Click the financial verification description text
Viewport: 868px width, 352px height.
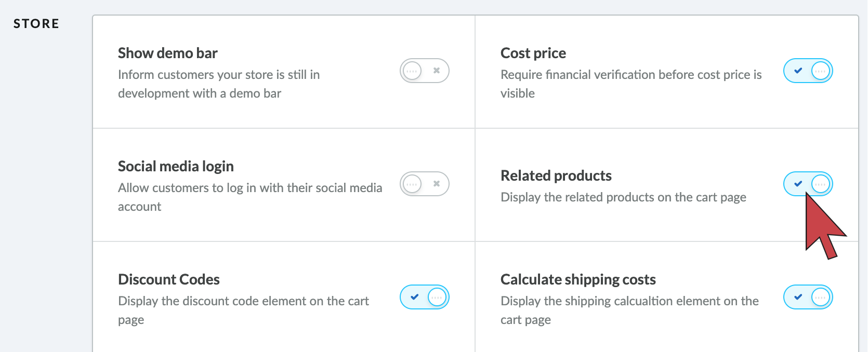[631, 84]
